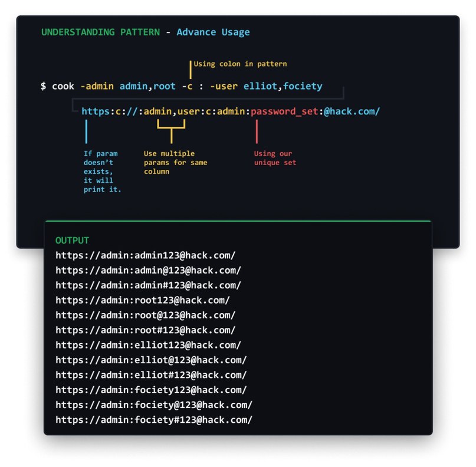Screen dimensions: 476x467
Task: Click the "elliot,fociety" argument values
Action: tap(283, 87)
